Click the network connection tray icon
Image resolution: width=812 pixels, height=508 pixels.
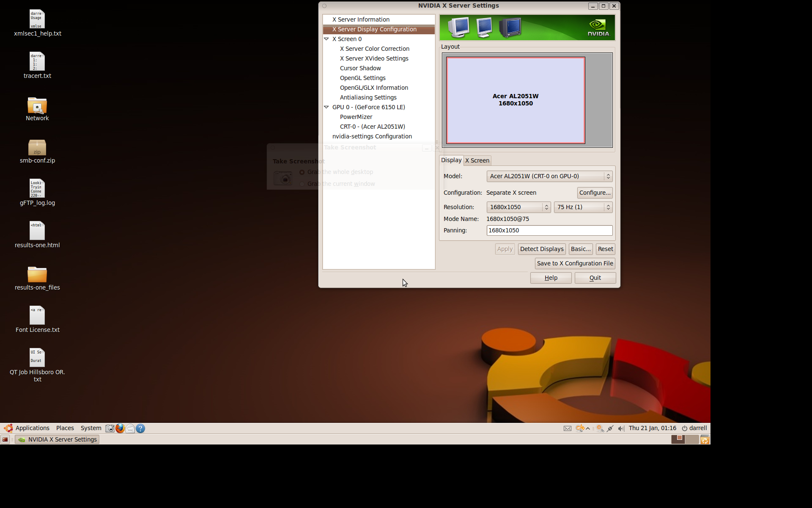610,428
